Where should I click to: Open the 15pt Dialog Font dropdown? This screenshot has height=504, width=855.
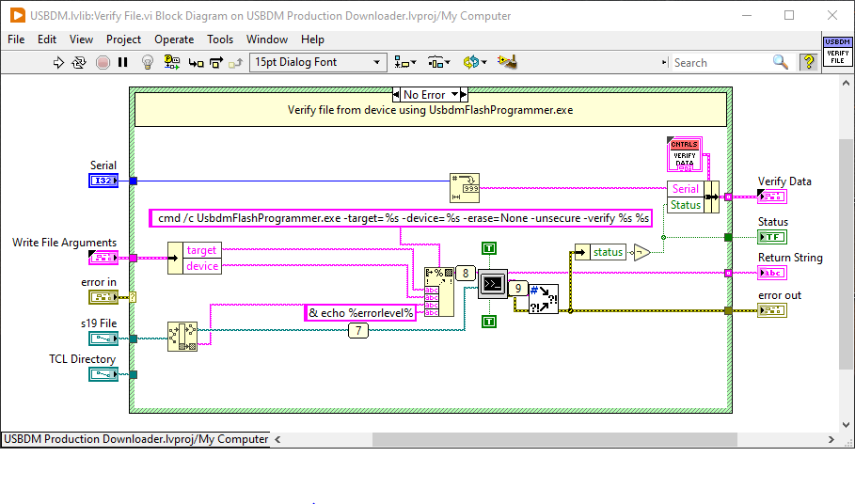(319, 62)
